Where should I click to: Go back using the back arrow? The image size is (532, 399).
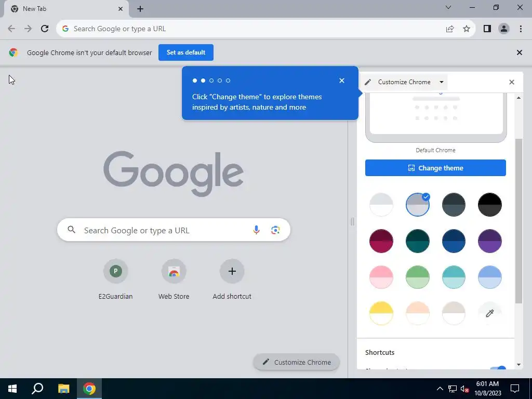click(11, 29)
